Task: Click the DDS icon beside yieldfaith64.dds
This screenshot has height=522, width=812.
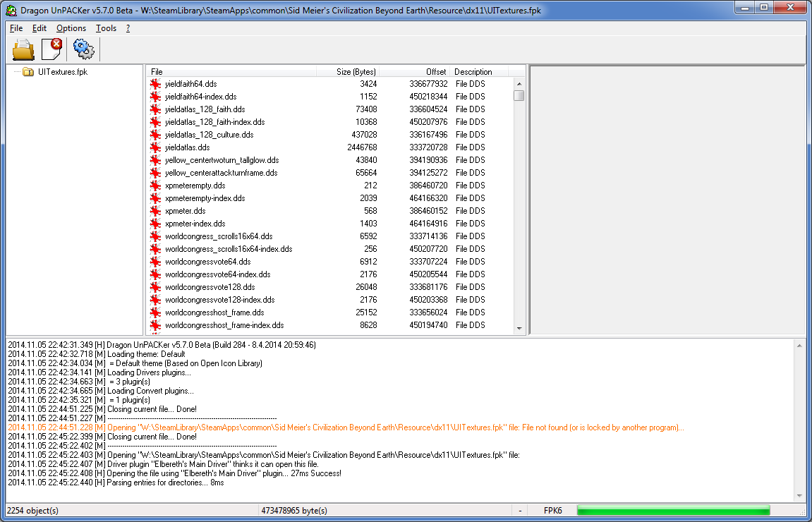Action: [155, 84]
